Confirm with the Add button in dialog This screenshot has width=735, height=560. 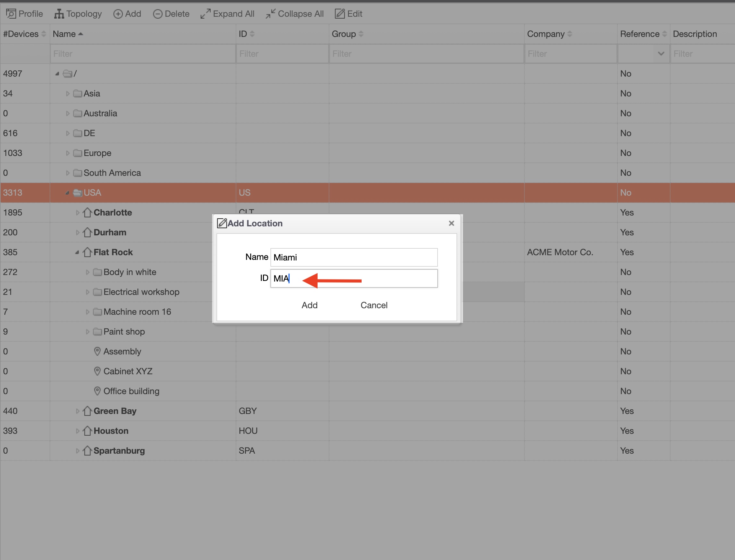coord(309,305)
